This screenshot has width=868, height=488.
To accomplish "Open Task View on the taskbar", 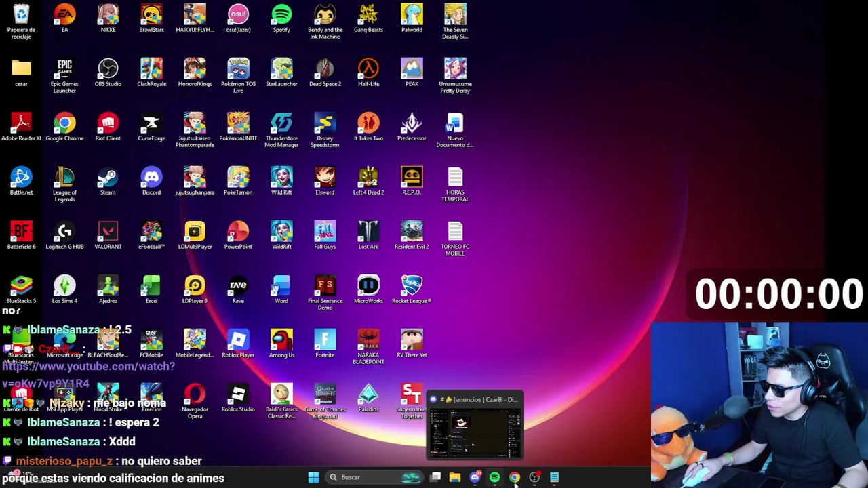I will (435, 477).
